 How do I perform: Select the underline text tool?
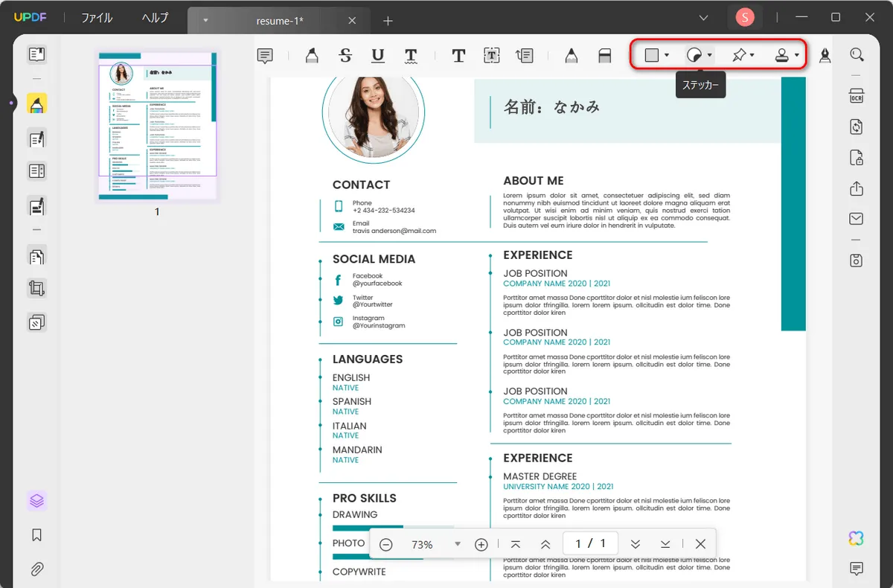tap(378, 55)
